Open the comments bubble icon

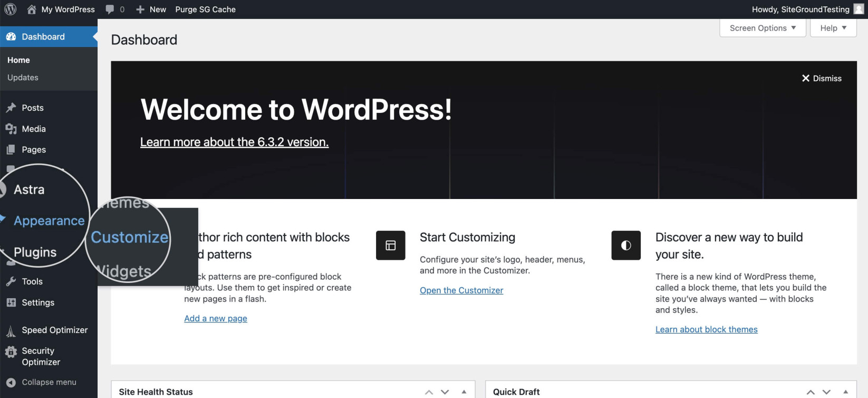[x=110, y=9]
